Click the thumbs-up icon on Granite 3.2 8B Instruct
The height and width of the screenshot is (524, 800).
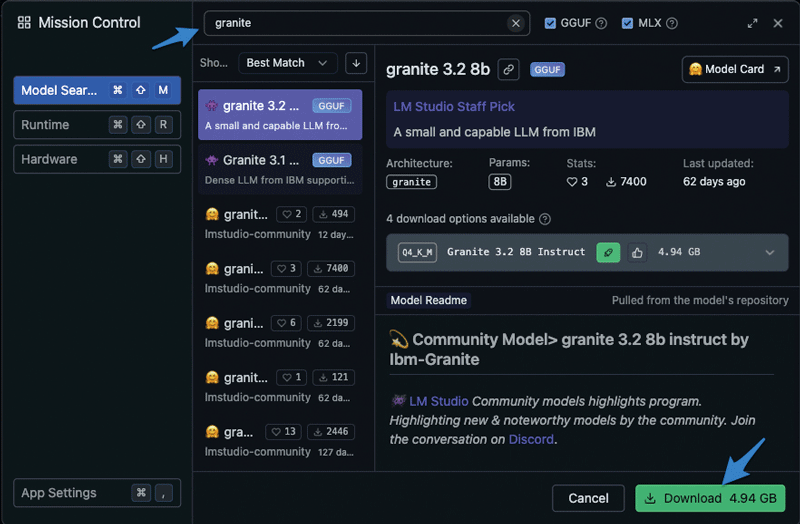click(x=637, y=253)
